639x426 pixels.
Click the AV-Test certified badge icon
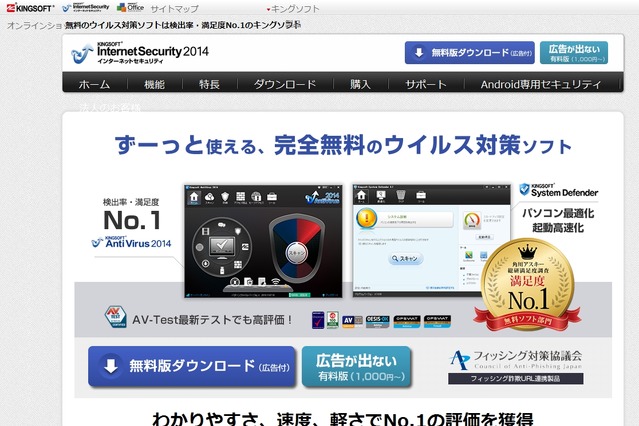(x=115, y=317)
